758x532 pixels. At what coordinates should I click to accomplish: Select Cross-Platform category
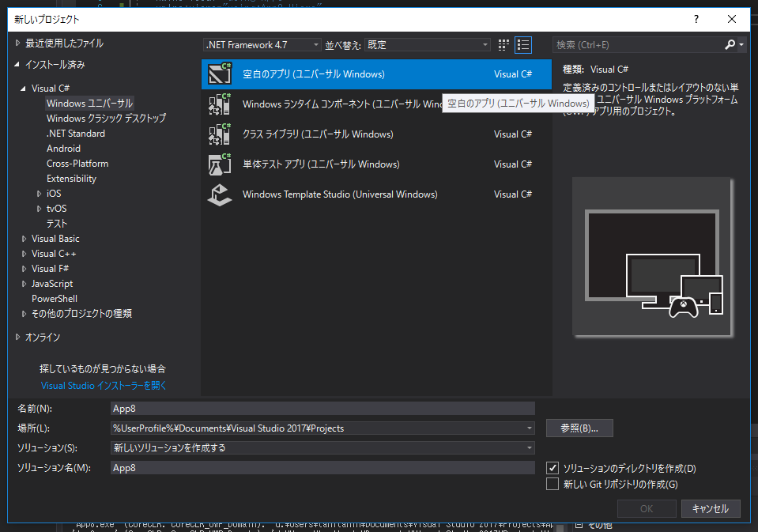tap(77, 164)
